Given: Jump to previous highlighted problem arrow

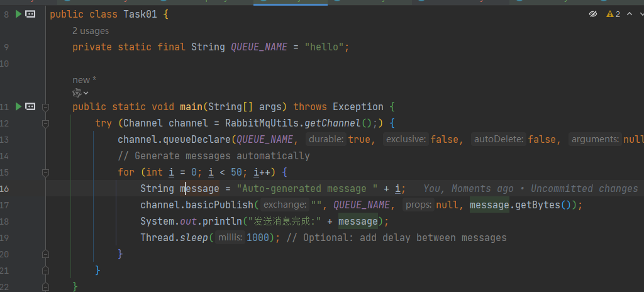Looking at the screenshot, I should [629, 14].
